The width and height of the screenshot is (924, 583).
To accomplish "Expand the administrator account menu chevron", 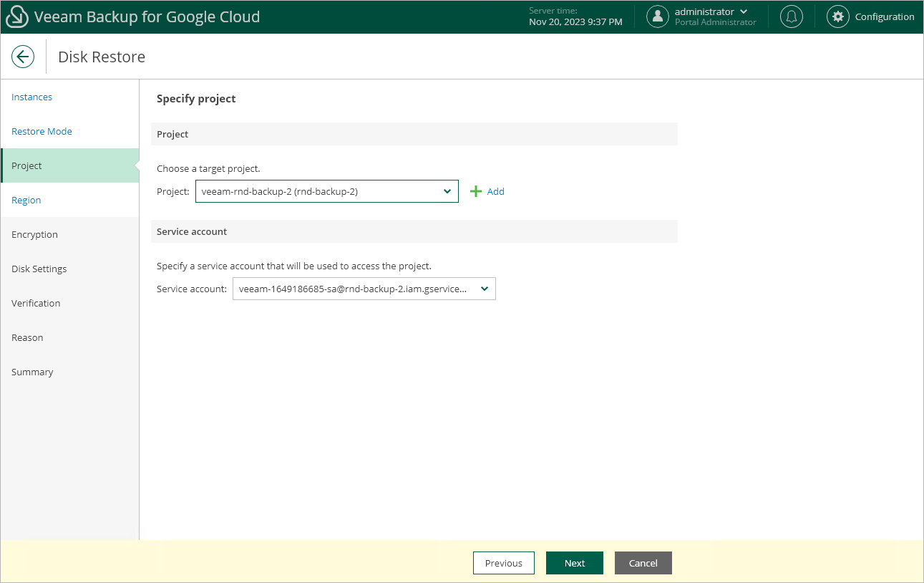I will click(x=744, y=11).
